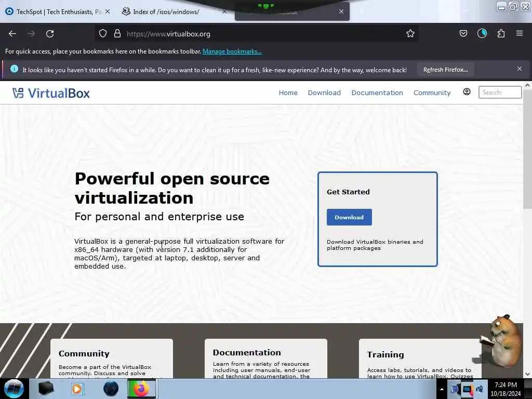Screen dimensions: 532x399
Task: Click the scroll-up arrow of the page scrollbar
Action: (527, 86)
